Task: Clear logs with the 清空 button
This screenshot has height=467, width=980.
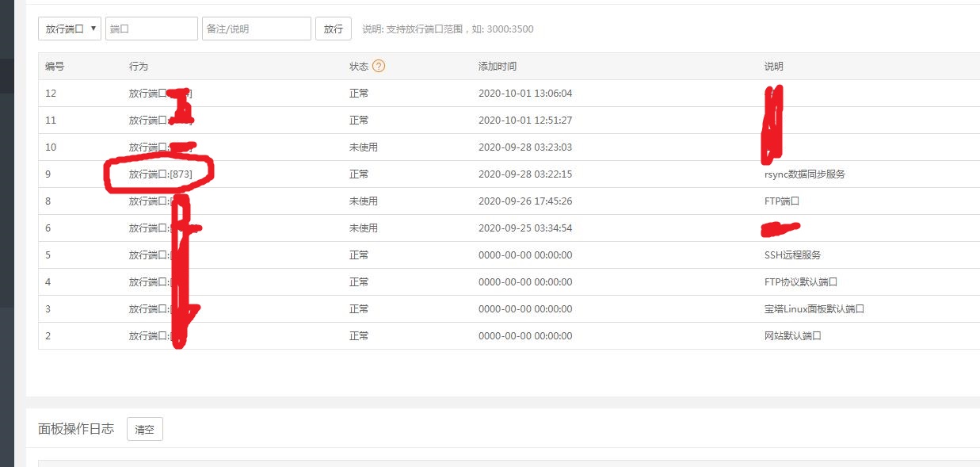Action: coord(145,429)
